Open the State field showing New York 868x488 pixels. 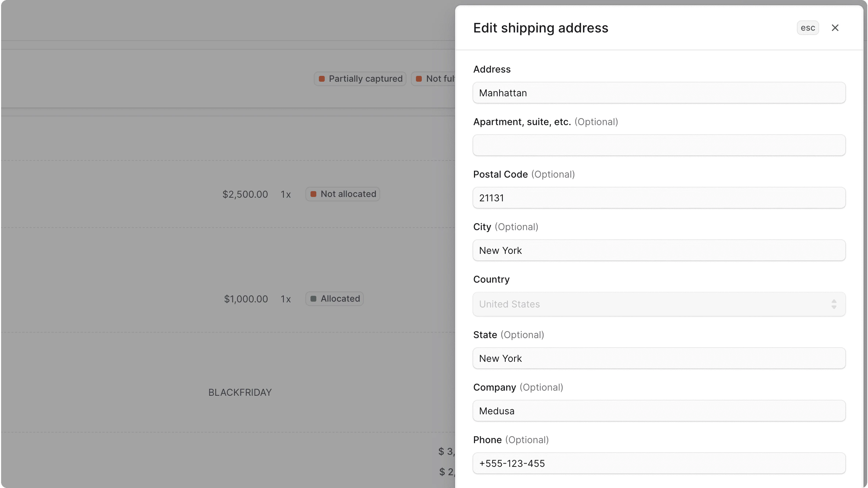659,358
